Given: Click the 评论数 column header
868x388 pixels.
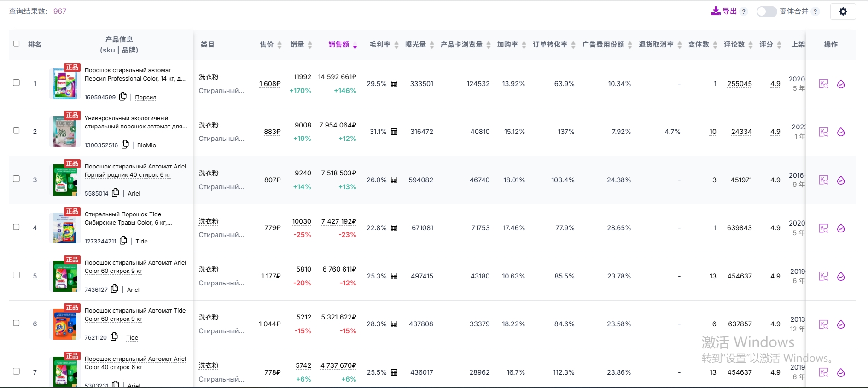Looking at the screenshot, I should tap(734, 45).
